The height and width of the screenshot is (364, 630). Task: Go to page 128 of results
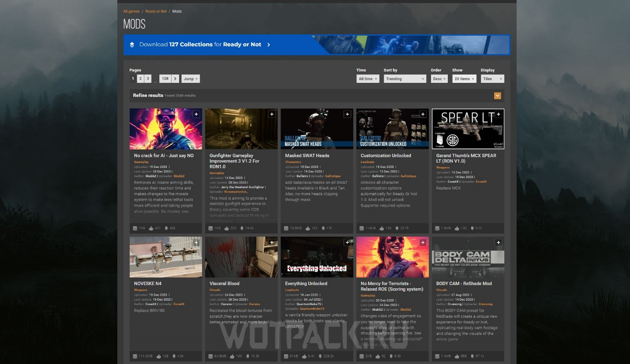pos(165,79)
